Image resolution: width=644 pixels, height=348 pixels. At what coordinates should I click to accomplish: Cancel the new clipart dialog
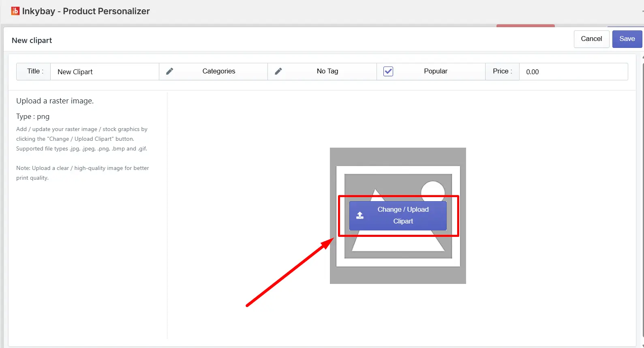(591, 39)
